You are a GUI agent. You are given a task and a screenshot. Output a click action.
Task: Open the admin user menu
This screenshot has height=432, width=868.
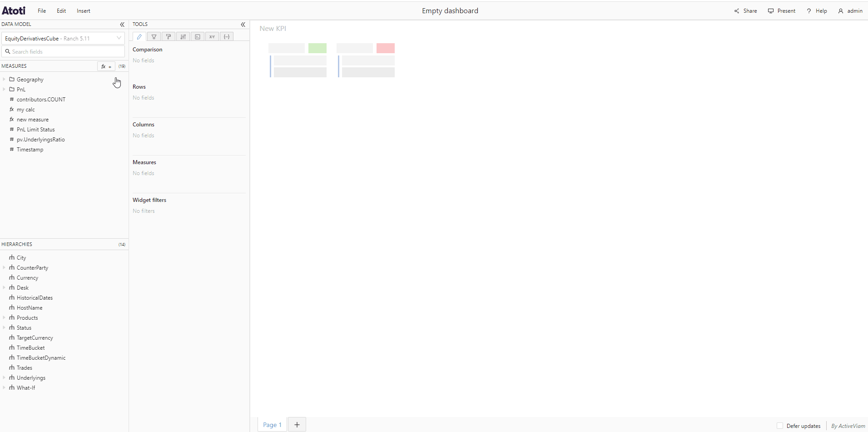[850, 11]
